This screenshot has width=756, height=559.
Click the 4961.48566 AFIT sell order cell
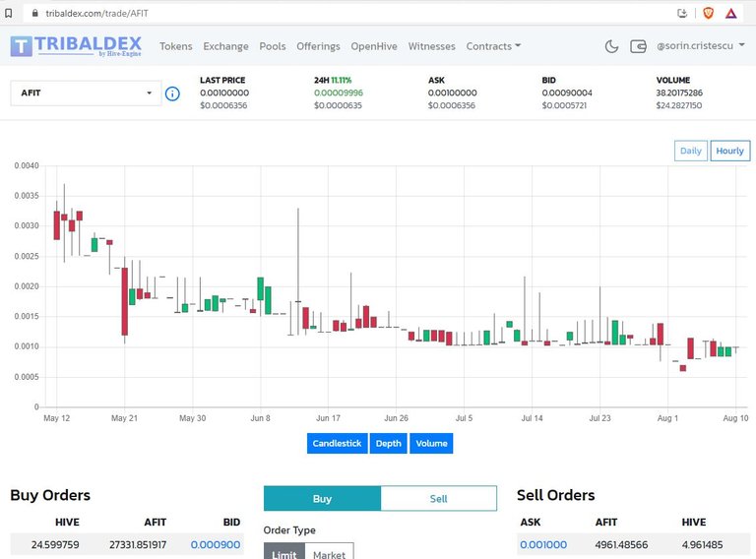coord(621,545)
